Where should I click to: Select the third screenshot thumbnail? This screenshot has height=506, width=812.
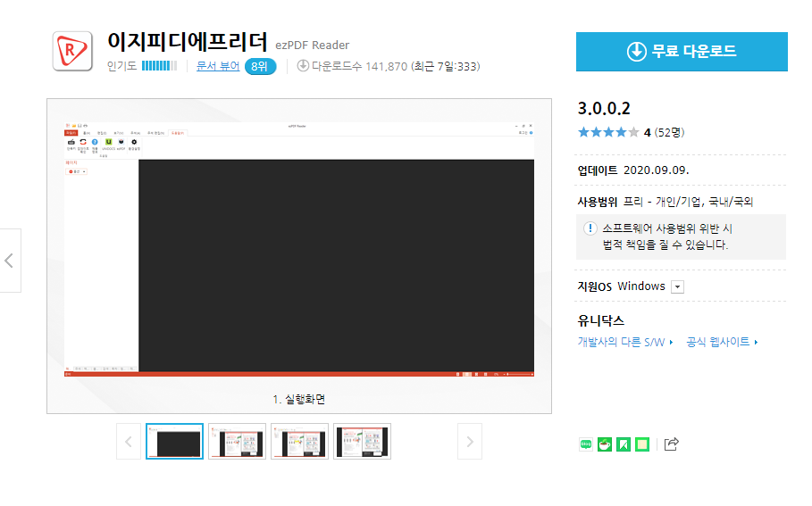coord(300,442)
